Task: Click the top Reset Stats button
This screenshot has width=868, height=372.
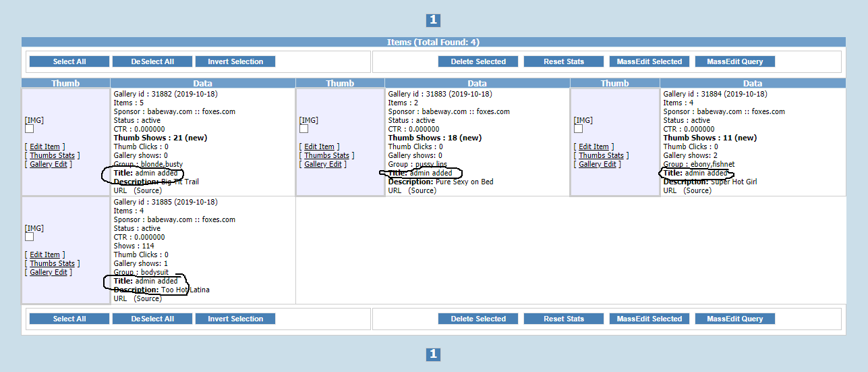Action: point(564,61)
